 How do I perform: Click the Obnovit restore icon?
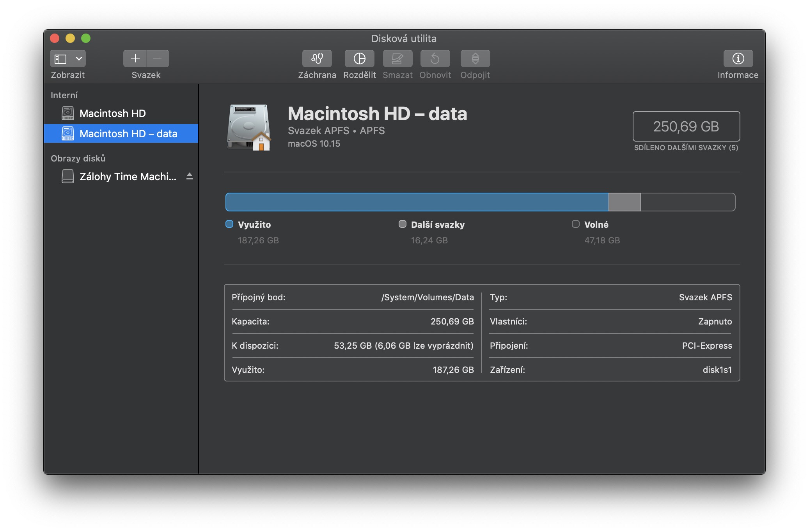pyautogui.click(x=435, y=59)
